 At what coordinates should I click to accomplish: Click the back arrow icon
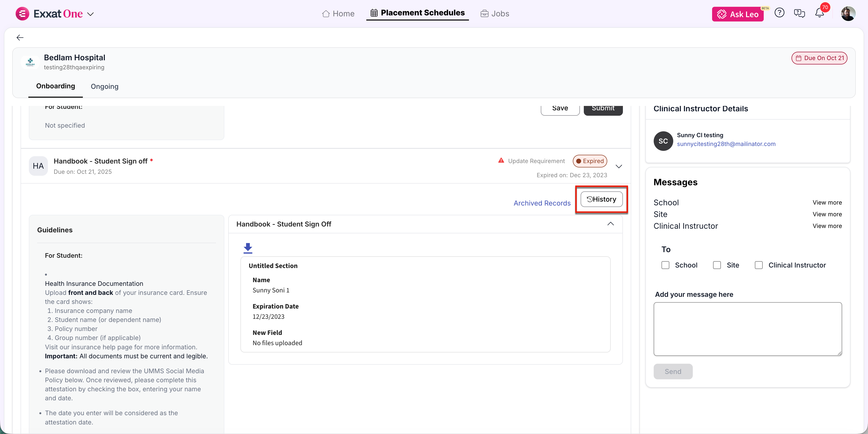[x=20, y=37]
